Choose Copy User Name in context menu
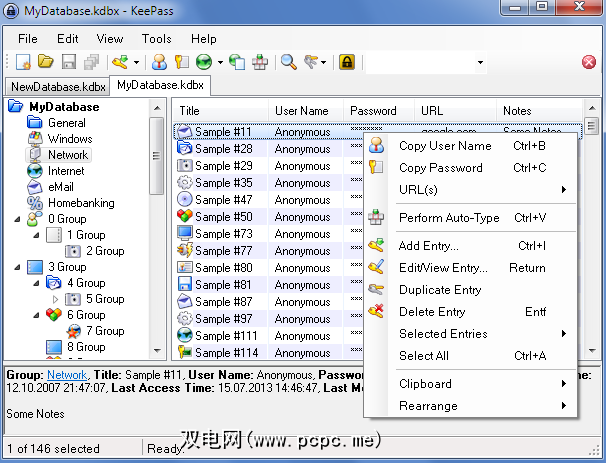606x463 pixels. tap(471, 146)
